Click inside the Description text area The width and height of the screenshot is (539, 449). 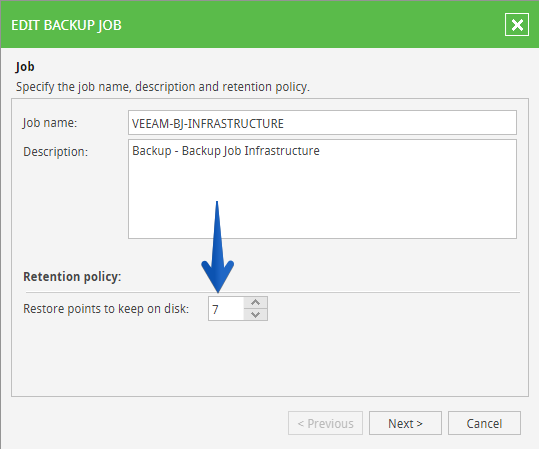point(322,189)
